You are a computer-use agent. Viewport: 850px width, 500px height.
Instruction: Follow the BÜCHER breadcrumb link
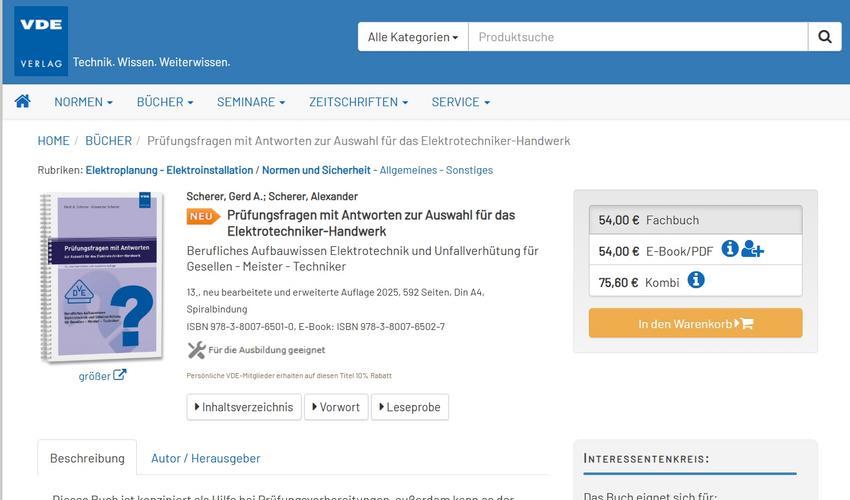[108, 141]
